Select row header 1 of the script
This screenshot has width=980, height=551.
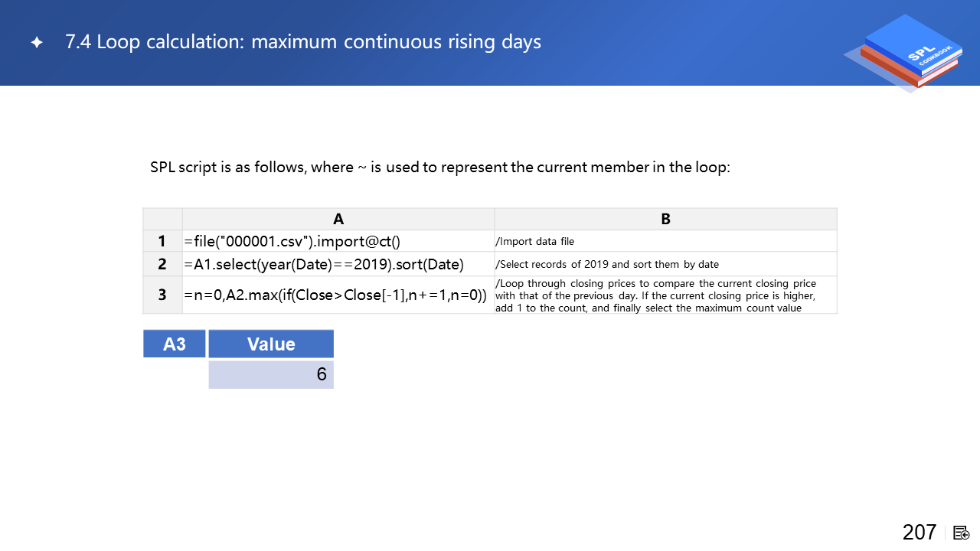pos(162,241)
